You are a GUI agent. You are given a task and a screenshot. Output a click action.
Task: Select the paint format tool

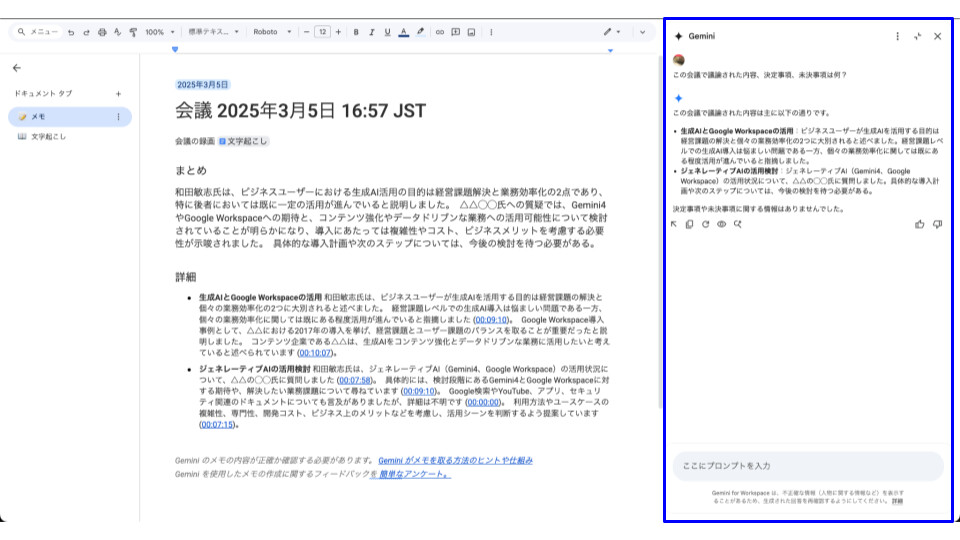click(x=133, y=32)
